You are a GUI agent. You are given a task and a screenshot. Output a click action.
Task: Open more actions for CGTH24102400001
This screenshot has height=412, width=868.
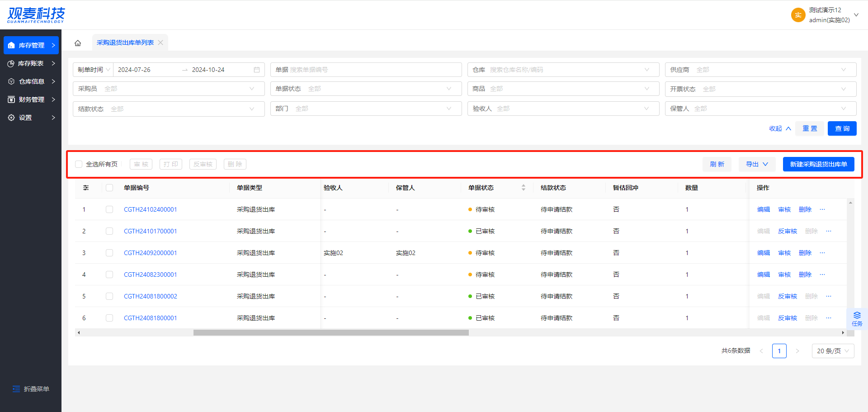pyautogui.click(x=822, y=209)
